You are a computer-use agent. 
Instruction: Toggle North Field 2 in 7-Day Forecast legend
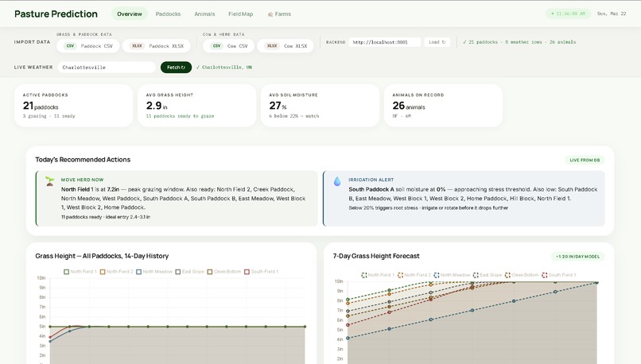coord(414,275)
